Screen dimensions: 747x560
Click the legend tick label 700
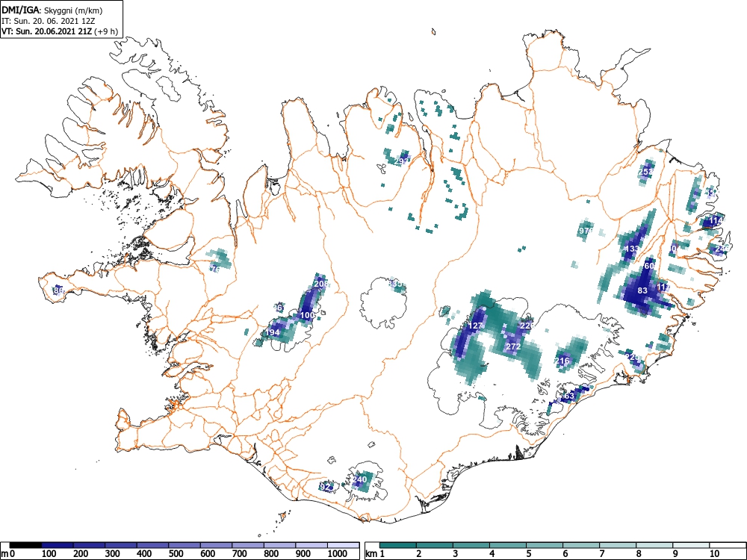click(x=240, y=553)
